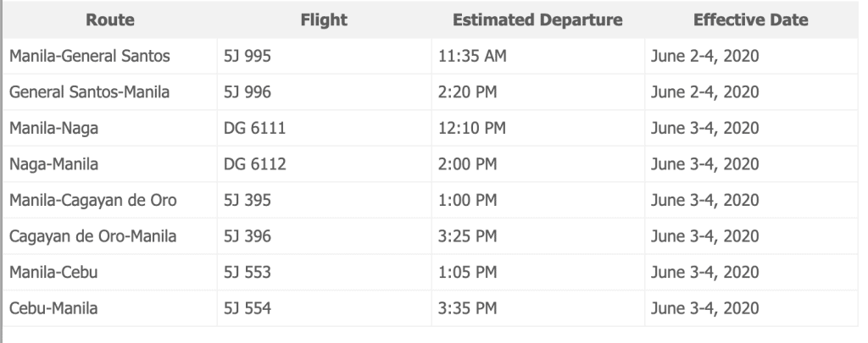The height and width of the screenshot is (343, 868).
Task: Click the 3:25 PM departure time
Action: coord(467,236)
